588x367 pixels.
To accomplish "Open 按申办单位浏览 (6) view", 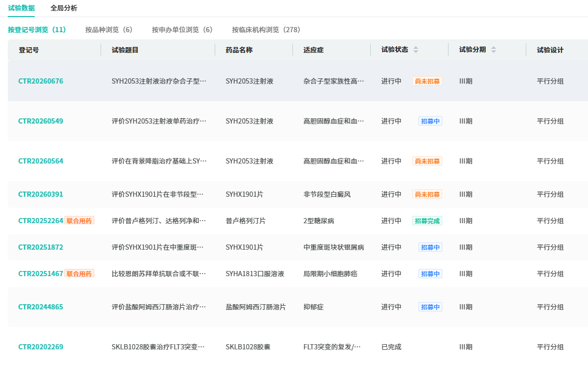I will coord(182,30).
